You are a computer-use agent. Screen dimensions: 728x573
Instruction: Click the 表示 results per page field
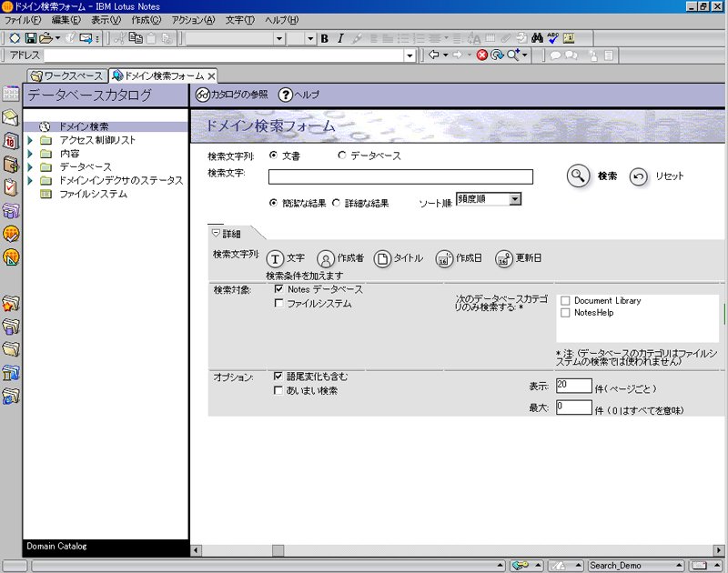tap(574, 386)
